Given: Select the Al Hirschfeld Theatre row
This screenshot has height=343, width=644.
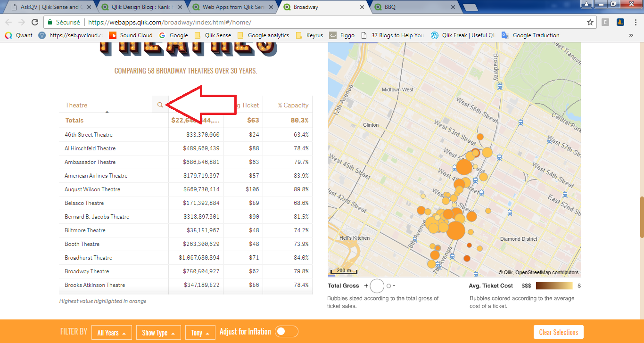Looking at the screenshot, I should click(185, 148).
